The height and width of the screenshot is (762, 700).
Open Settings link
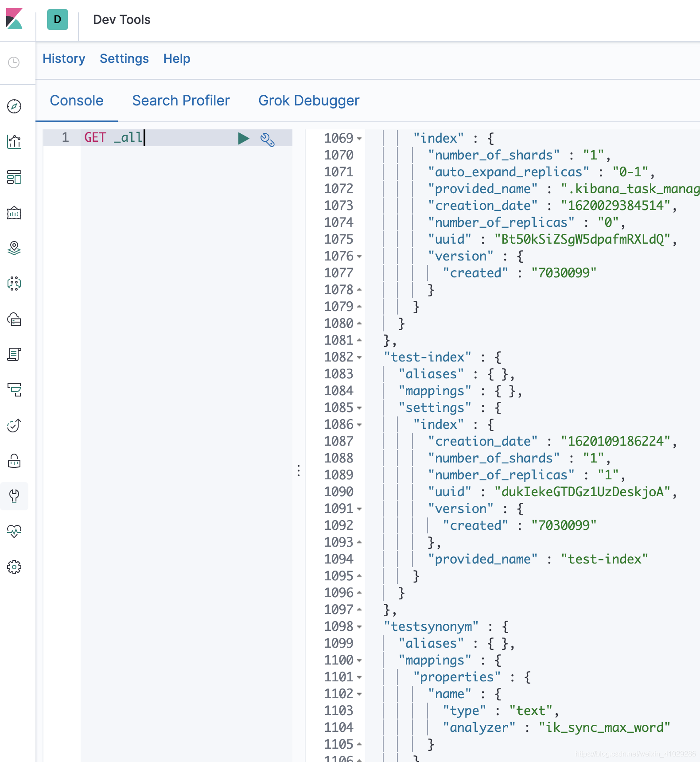[124, 58]
